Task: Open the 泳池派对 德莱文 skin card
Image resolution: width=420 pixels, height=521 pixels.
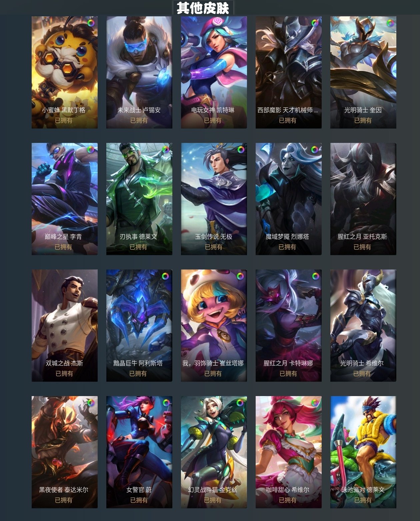Action: (363, 452)
